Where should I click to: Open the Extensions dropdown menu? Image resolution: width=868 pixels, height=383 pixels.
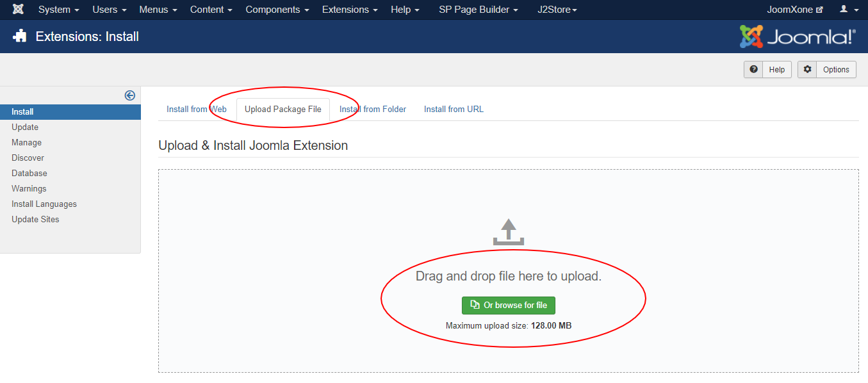(349, 10)
